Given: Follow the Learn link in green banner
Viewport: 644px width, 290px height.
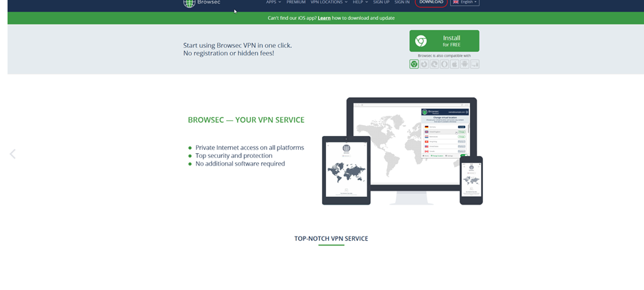Looking at the screenshot, I should tap(324, 18).
